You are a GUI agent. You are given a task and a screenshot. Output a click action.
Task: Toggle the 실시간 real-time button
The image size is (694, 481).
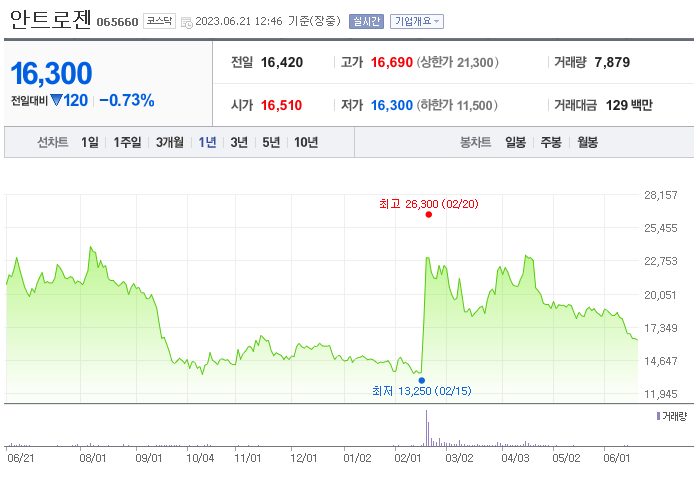(366, 21)
